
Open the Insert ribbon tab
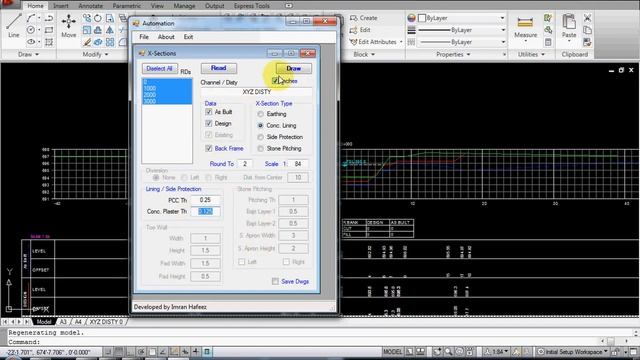coord(60,6)
